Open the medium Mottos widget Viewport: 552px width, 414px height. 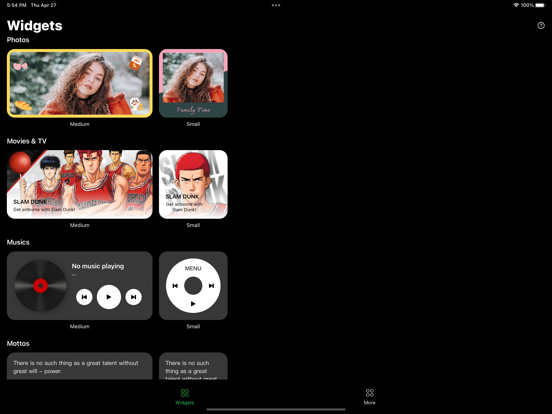coord(80,366)
